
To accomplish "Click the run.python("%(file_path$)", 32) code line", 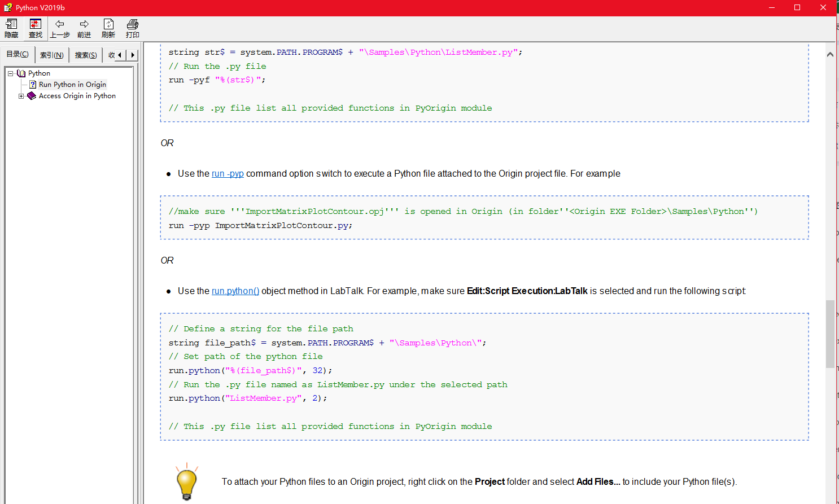I will pos(251,371).
